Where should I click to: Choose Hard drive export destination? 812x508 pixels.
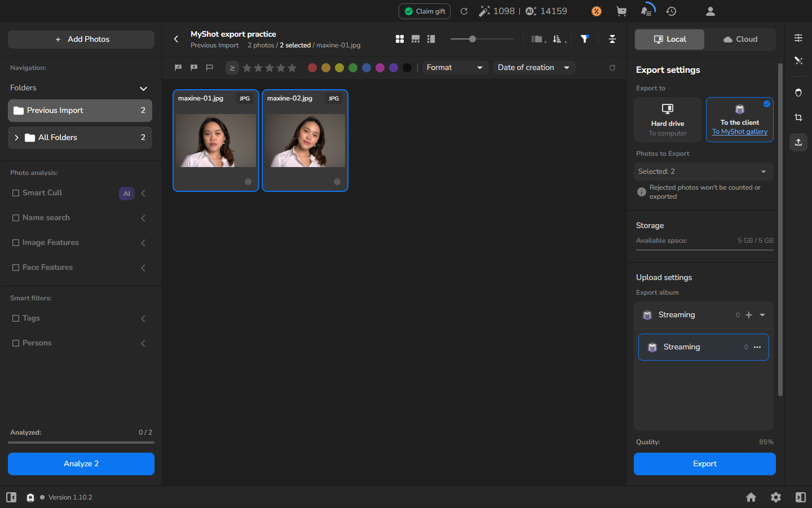[668, 120]
